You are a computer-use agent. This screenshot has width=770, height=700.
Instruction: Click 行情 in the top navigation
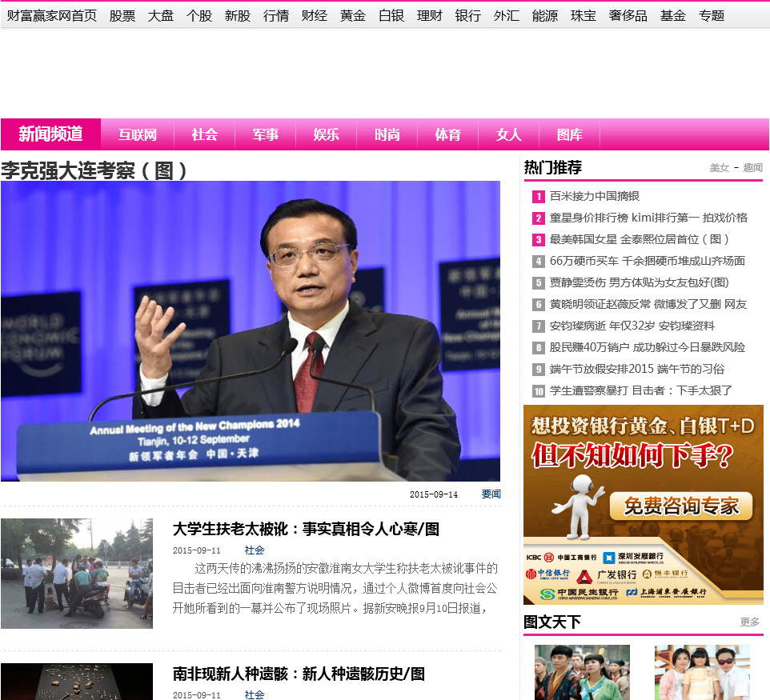pyautogui.click(x=275, y=16)
